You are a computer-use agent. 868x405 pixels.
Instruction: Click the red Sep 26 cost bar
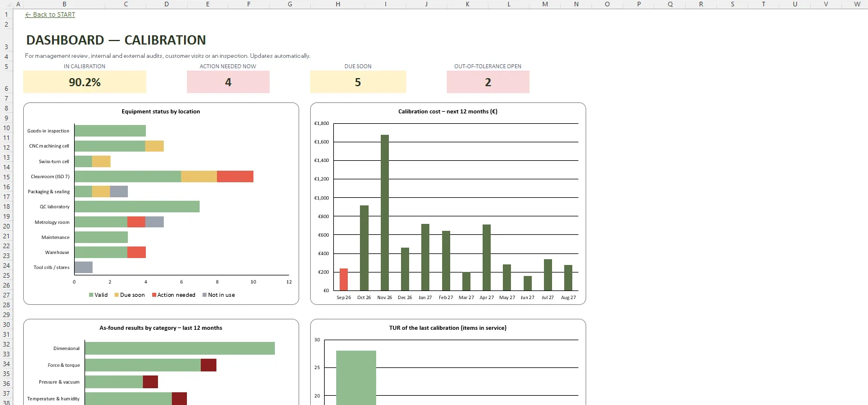344,279
